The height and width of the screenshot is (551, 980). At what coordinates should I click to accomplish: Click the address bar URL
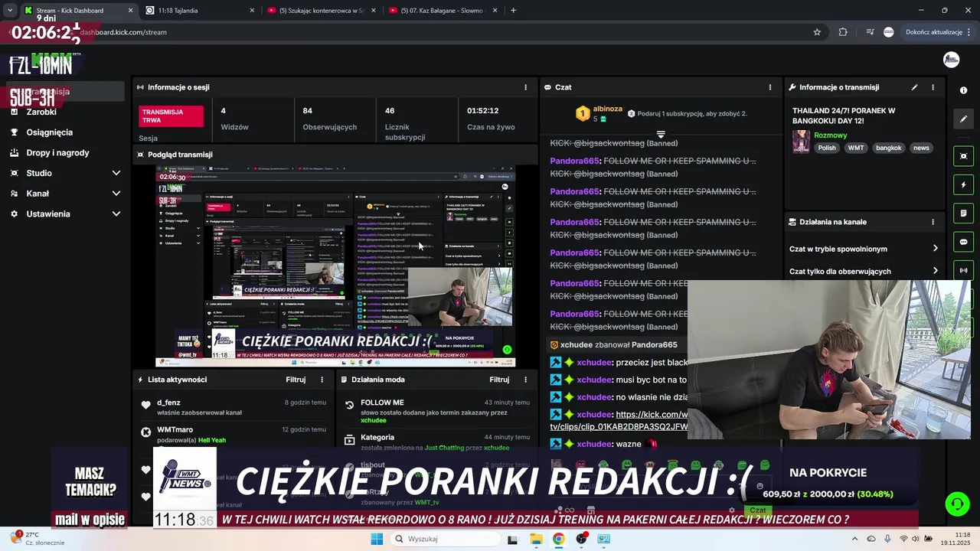pos(123,32)
